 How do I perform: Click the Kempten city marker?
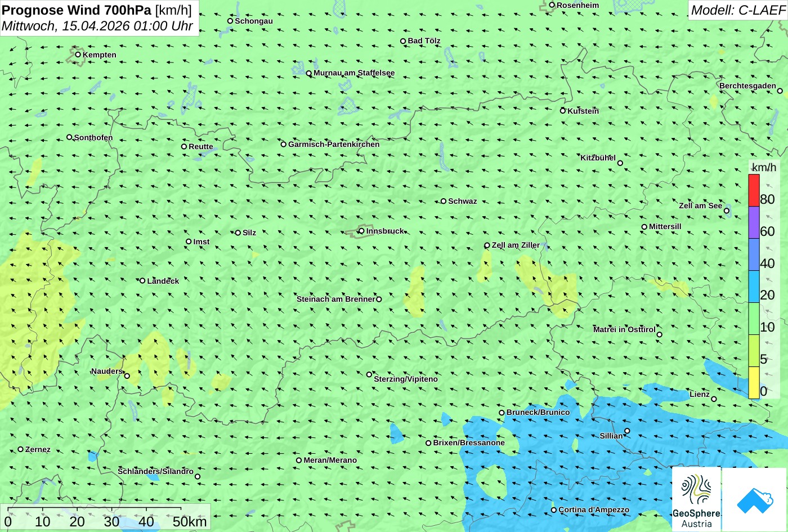coord(78,55)
